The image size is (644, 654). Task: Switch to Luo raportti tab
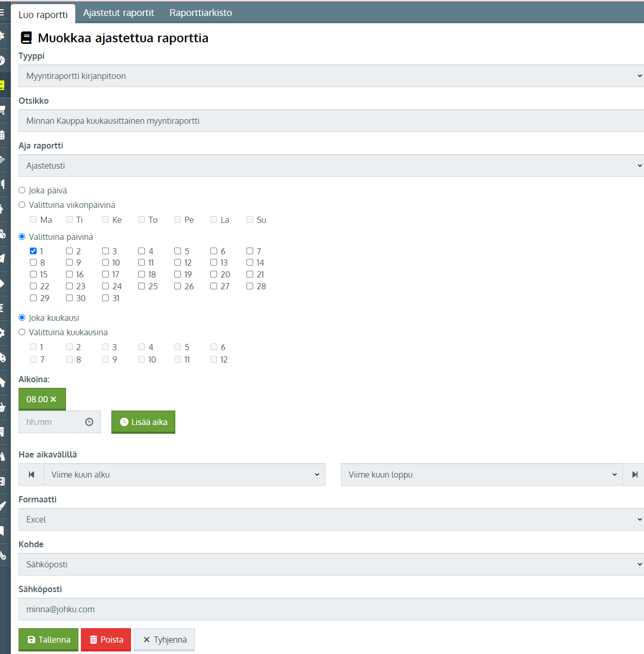pos(43,14)
